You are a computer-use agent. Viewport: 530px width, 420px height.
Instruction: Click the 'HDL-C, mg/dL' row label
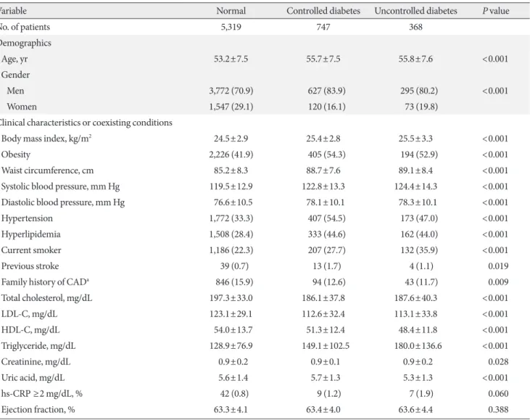click(30, 330)
